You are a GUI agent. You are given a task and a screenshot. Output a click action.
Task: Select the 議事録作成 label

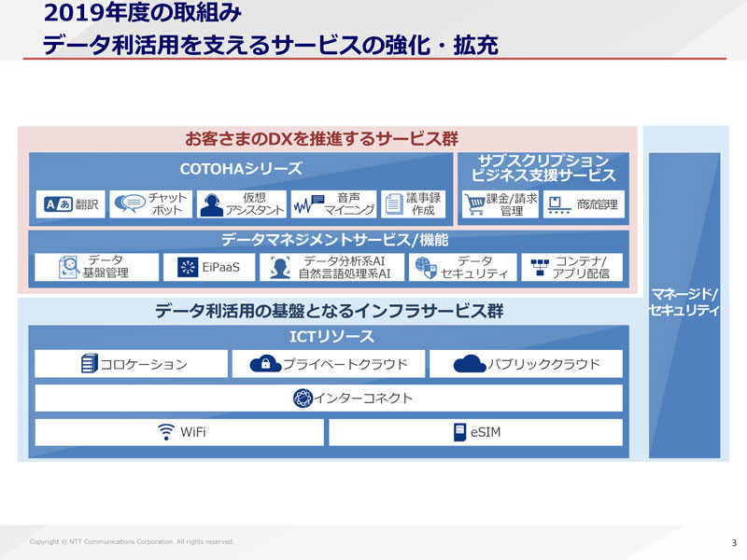pos(423,203)
